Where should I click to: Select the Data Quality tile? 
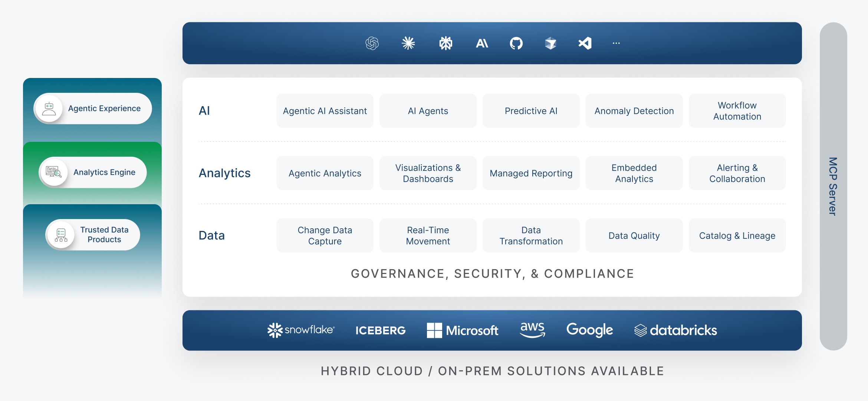[634, 235]
